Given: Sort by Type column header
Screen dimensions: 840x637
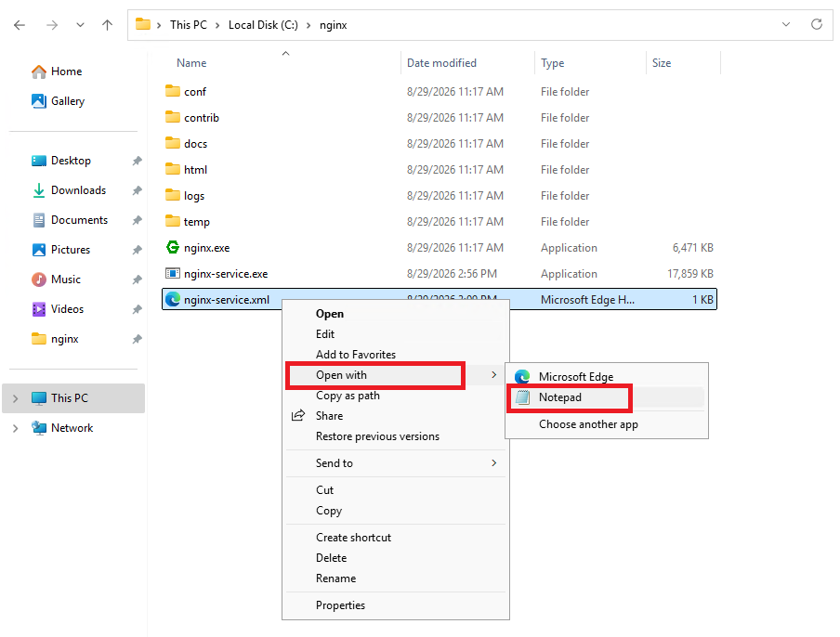Looking at the screenshot, I should pyautogui.click(x=552, y=62).
